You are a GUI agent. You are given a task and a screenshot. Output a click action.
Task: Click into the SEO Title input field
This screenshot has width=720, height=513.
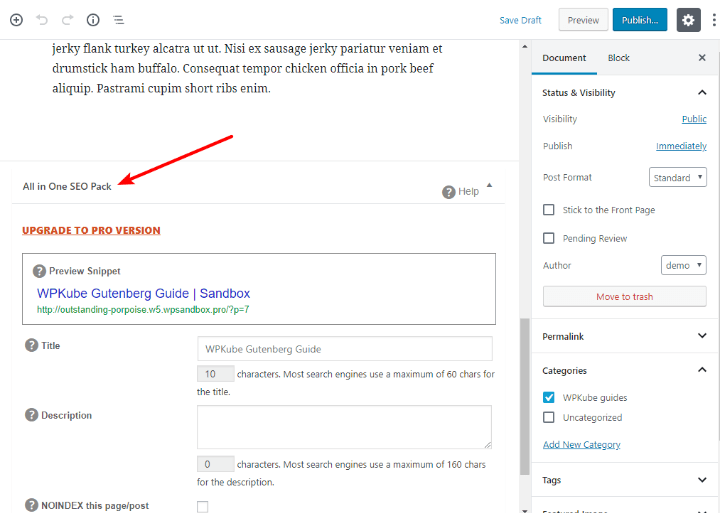[x=345, y=349]
